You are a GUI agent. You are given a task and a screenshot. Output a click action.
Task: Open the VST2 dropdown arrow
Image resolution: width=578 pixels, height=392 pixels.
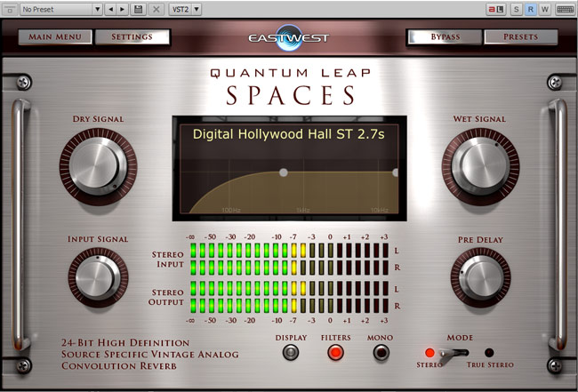pos(197,9)
